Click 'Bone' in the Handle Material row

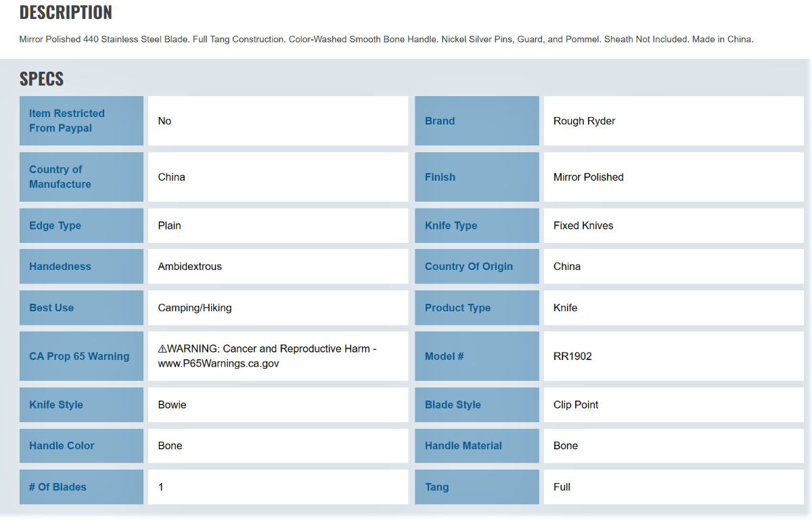click(566, 446)
